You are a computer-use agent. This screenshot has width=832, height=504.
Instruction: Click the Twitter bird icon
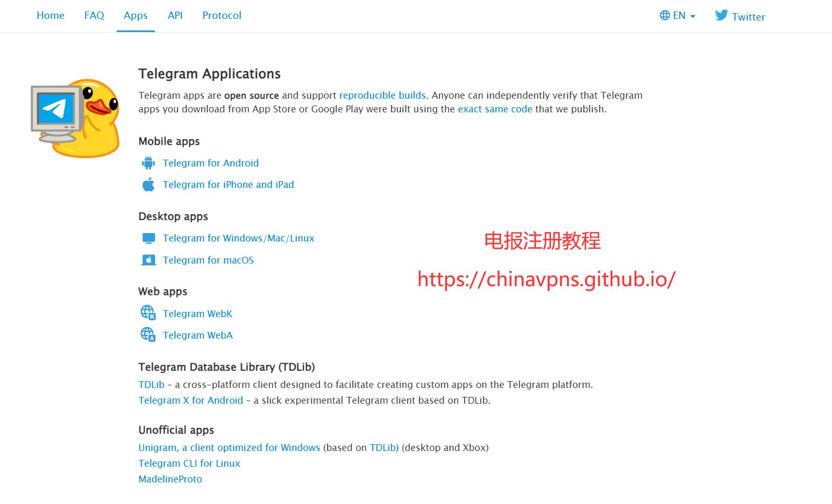(721, 15)
